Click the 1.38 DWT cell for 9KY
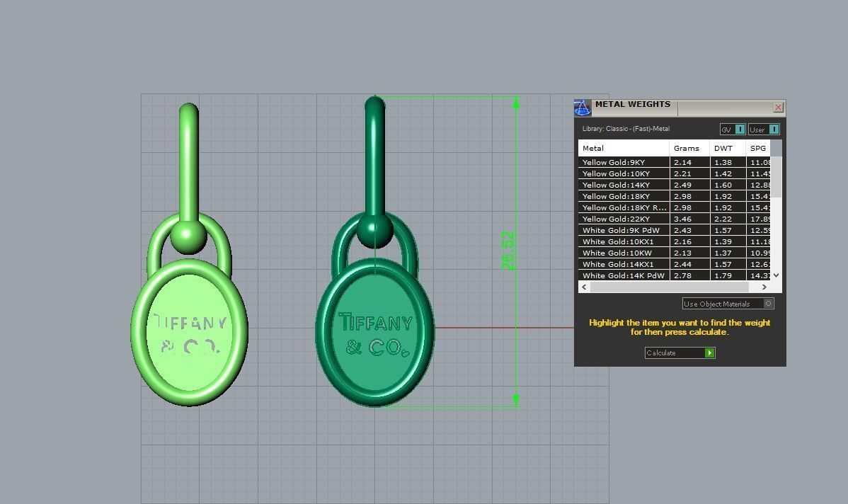 [728, 162]
